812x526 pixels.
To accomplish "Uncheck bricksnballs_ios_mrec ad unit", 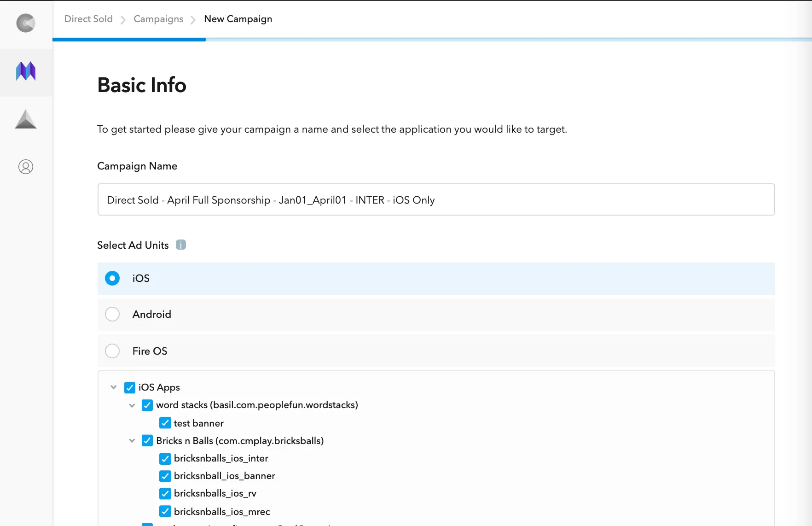I will (x=165, y=511).
